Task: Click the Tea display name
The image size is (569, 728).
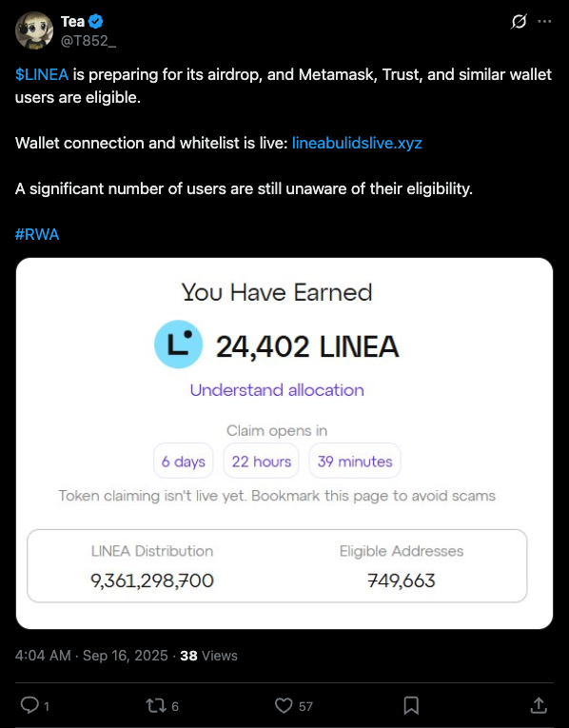Action: coord(73,21)
